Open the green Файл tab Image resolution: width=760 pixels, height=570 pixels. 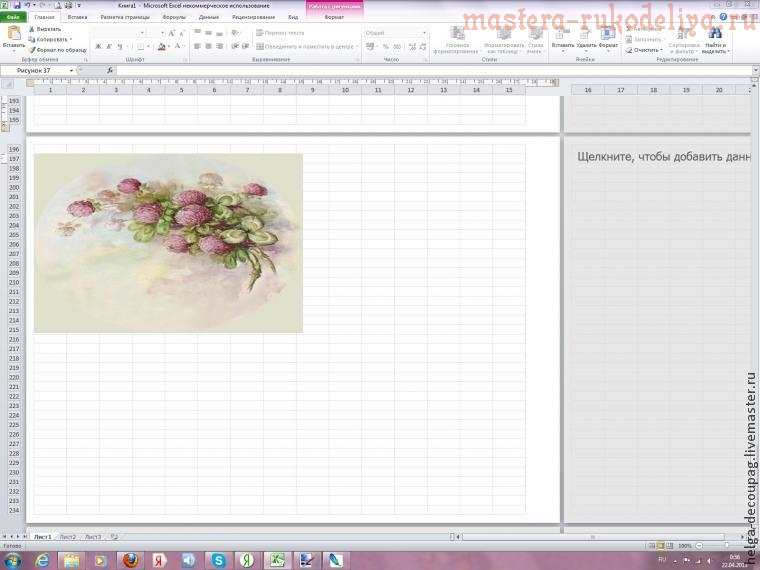pyautogui.click(x=14, y=17)
